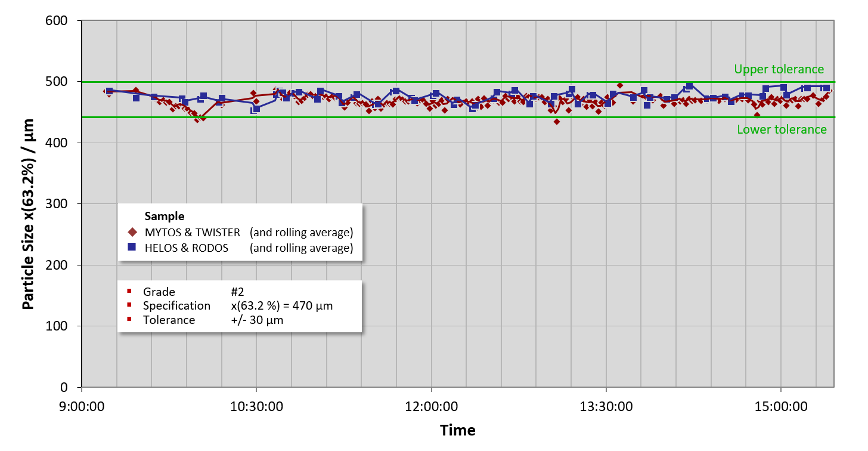868x451 pixels.
Task: Click the red bullet beside Tolerance
Action: (x=129, y=320)
